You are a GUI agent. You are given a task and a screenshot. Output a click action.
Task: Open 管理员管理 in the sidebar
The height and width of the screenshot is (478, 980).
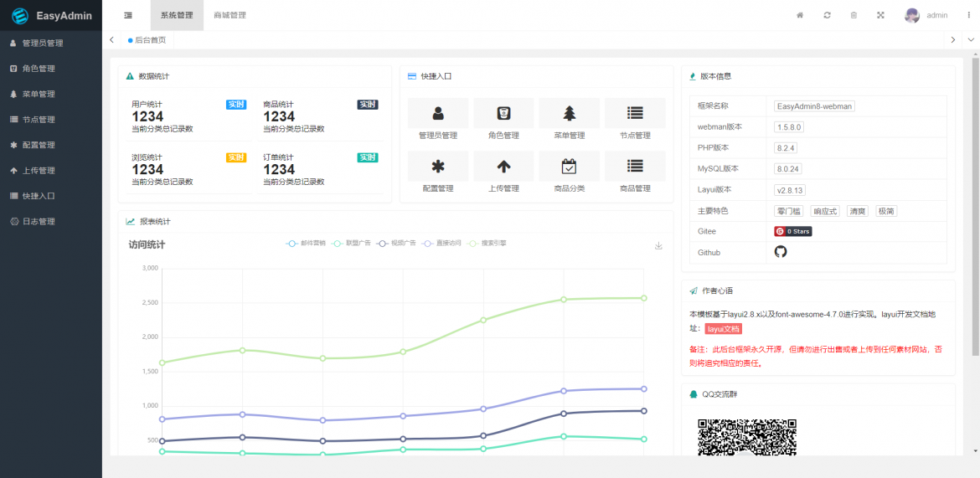pos(50,44)
